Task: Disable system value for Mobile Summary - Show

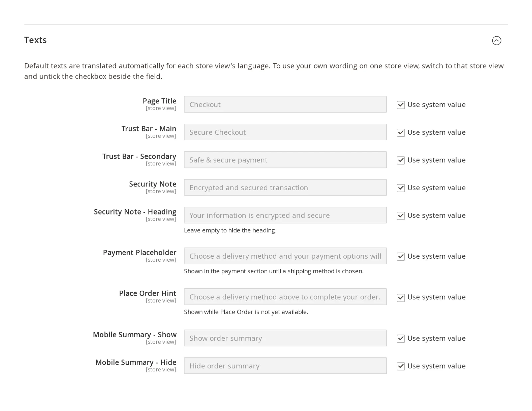Action: pyautogui.click(x=401, y=339)
